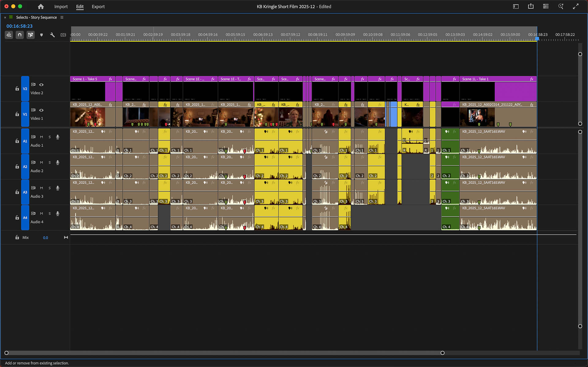Mute the Audio 1 track

pos(41,137)
